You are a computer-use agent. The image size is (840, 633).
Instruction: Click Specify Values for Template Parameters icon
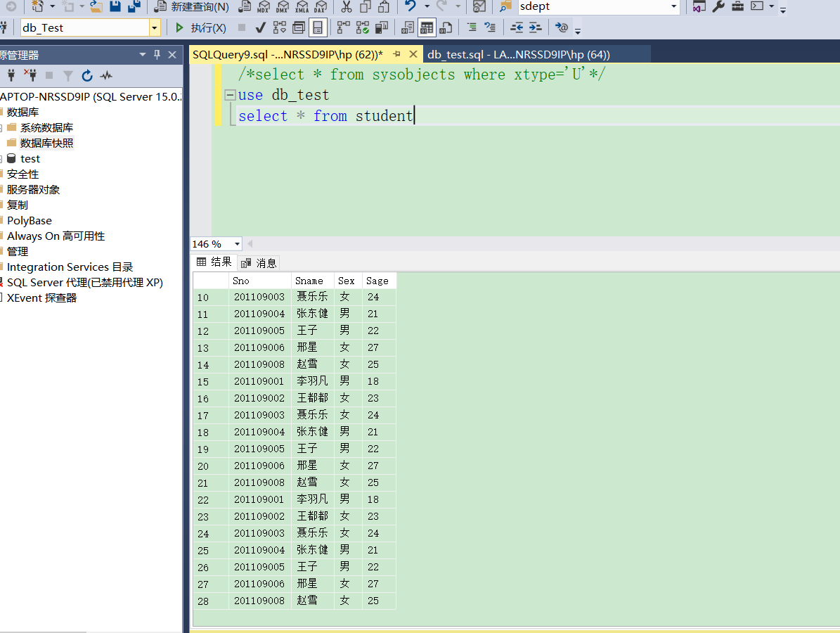tap(562, 27)
